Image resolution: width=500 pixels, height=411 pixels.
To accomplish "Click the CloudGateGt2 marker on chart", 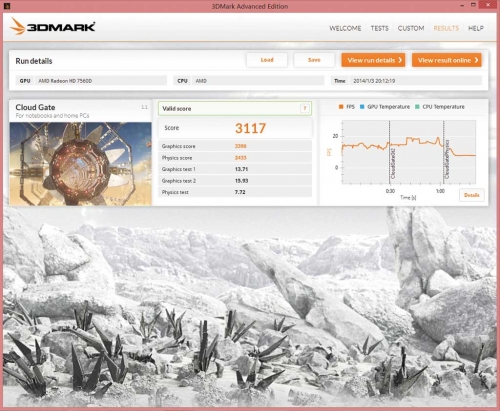I will (393, 163).
